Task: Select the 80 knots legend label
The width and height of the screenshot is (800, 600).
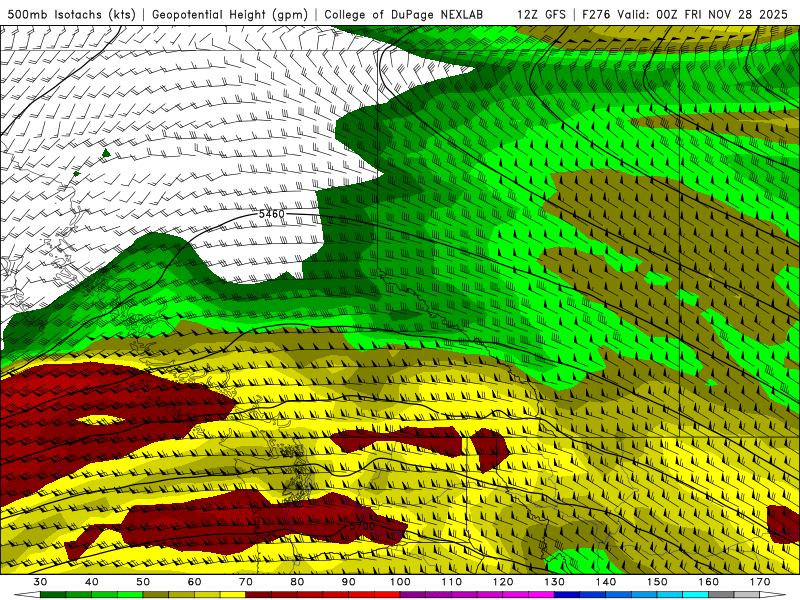Action: click(297, 582)
